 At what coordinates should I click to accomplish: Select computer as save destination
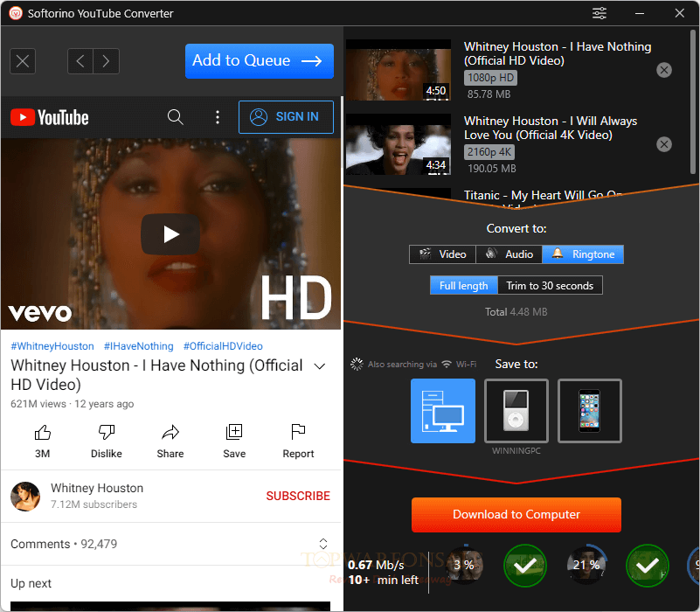pos(443,411)
